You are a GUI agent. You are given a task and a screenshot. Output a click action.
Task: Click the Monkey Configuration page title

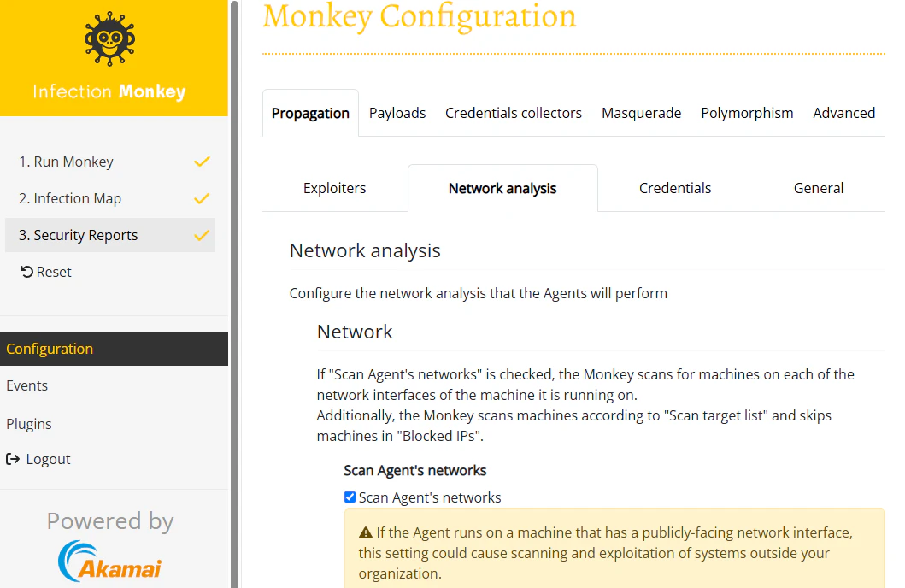(x=420, y=16)
